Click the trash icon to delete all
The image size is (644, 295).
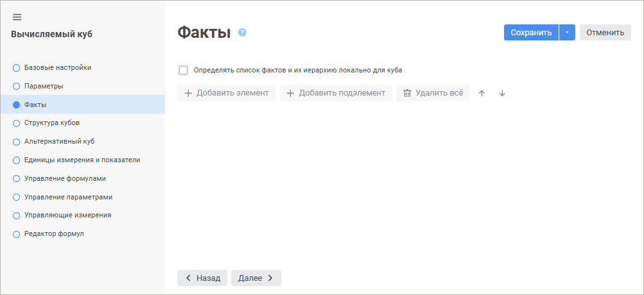[x=406, y=93]
